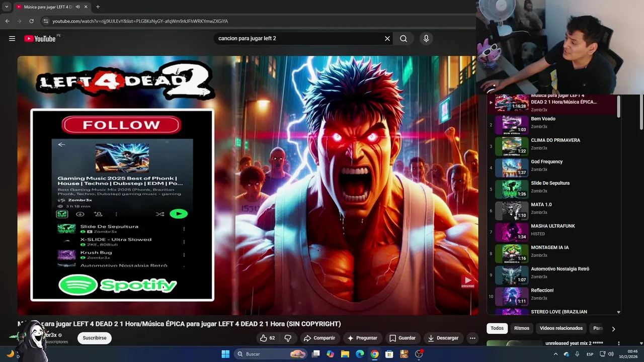Click the Preguntar button

[x=362, y=338]
